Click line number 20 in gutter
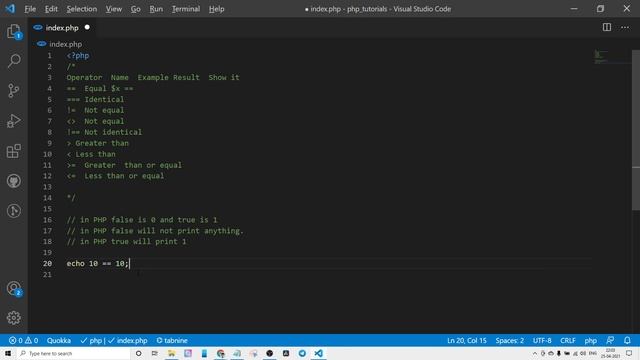This screenshot has width=640, height=360. tap(47, 263)
